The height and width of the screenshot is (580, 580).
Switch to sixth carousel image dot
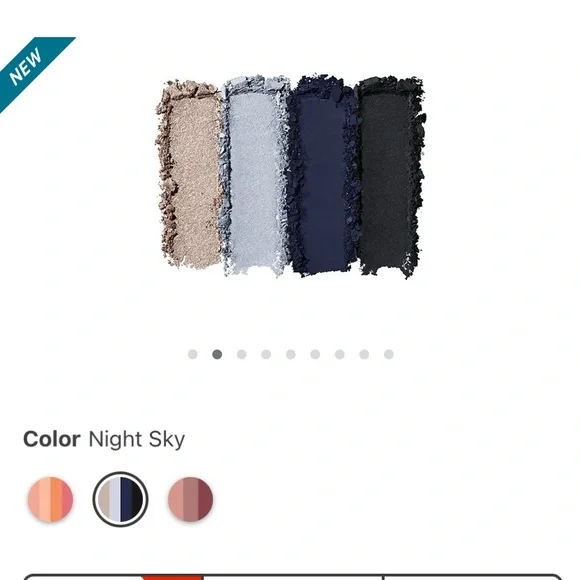(x=315, y=354)
